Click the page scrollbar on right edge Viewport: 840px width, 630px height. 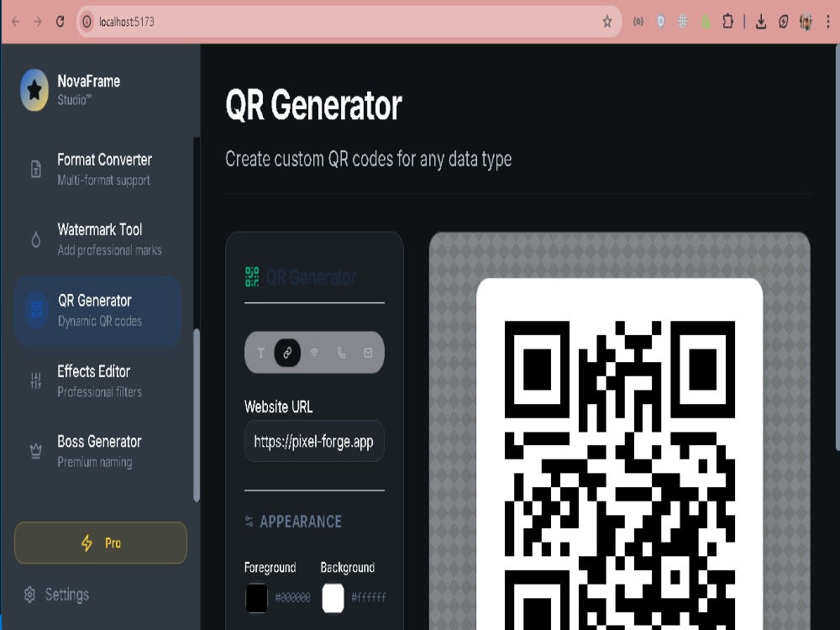[837, 246]
